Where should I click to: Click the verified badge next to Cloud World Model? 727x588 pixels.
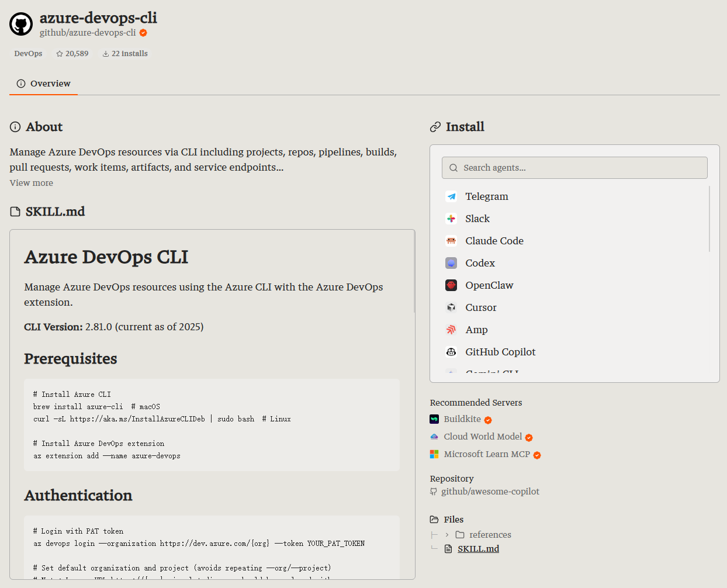529,438
